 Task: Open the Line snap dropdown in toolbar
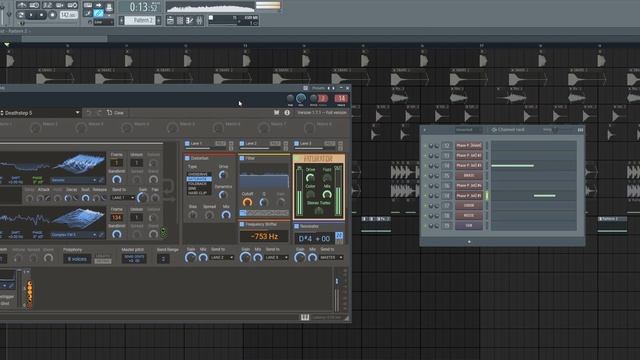pyautogui.click(x=103, y=22)
